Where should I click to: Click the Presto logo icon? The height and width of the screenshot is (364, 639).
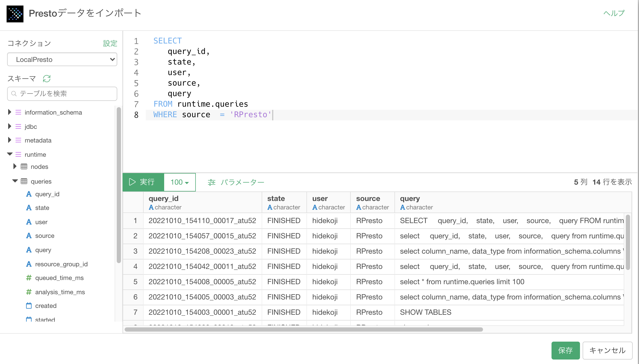click(15, 14)
